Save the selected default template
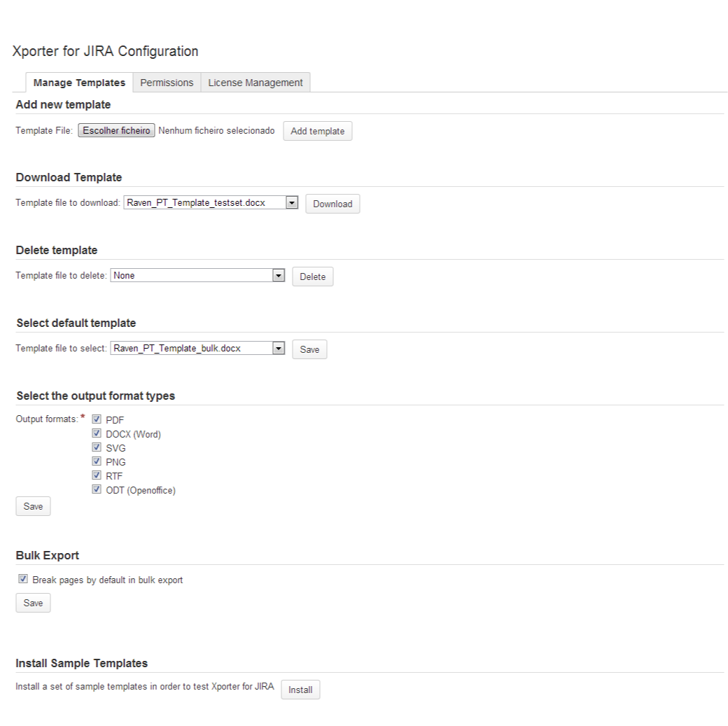Image resolution: width=728 pixels, height=726 pixels. (x=309, y=349)
